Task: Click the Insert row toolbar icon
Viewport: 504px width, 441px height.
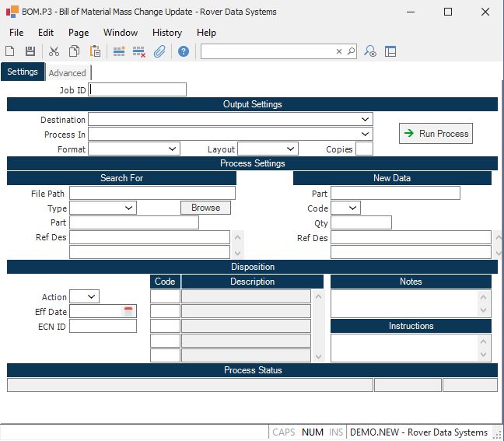Action: pos(119,51)
